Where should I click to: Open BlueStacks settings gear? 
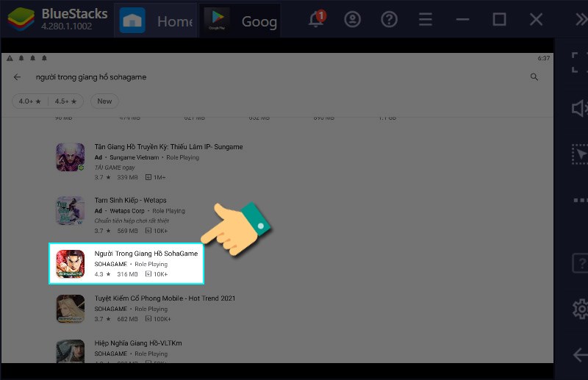(581, 309)
